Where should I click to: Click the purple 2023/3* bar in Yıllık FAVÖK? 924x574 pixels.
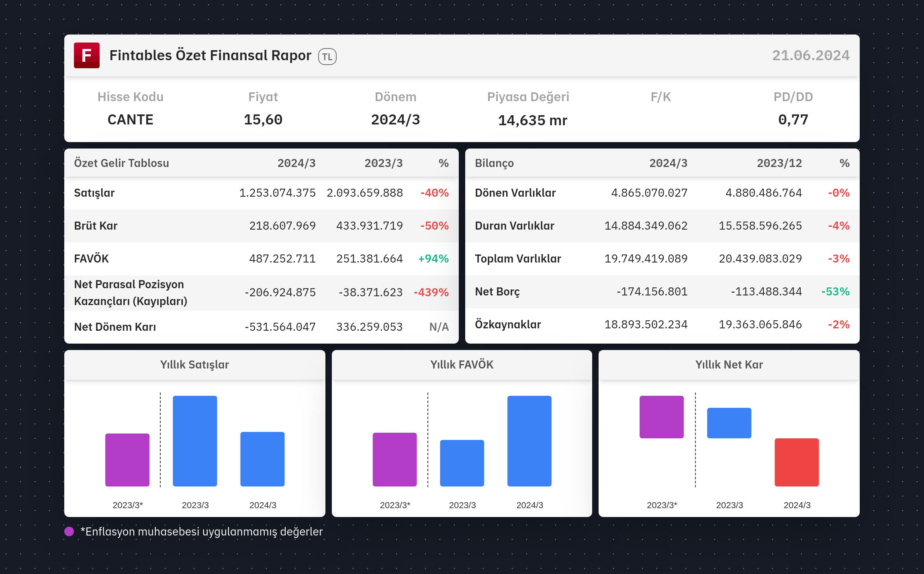tap(395, 460)
